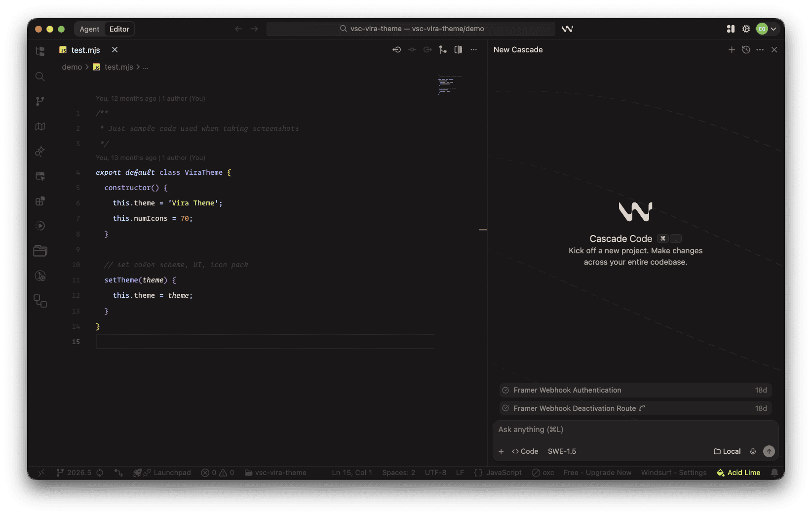Click vsc-vira-theme folder in the status bar
812x516 pixels.
[x=276, y=473]
